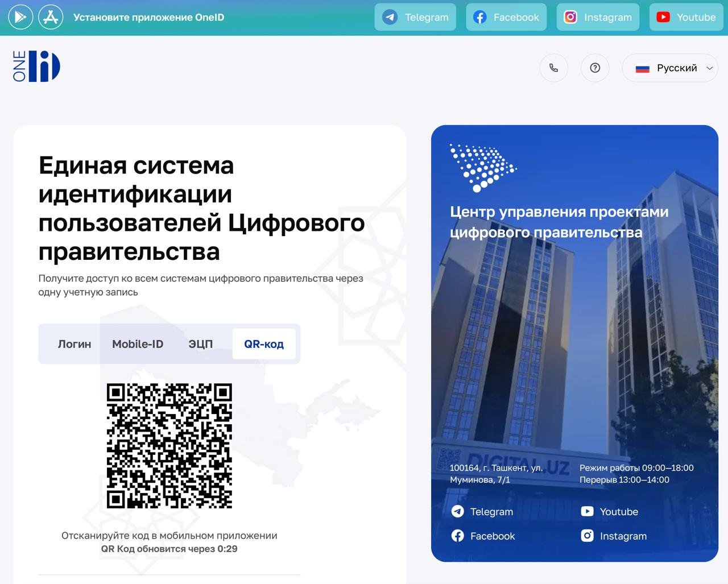The width and height of the screenshot is (728, 584).
Task: Click the Установите приложение OneID text
Action: point(149,18)
